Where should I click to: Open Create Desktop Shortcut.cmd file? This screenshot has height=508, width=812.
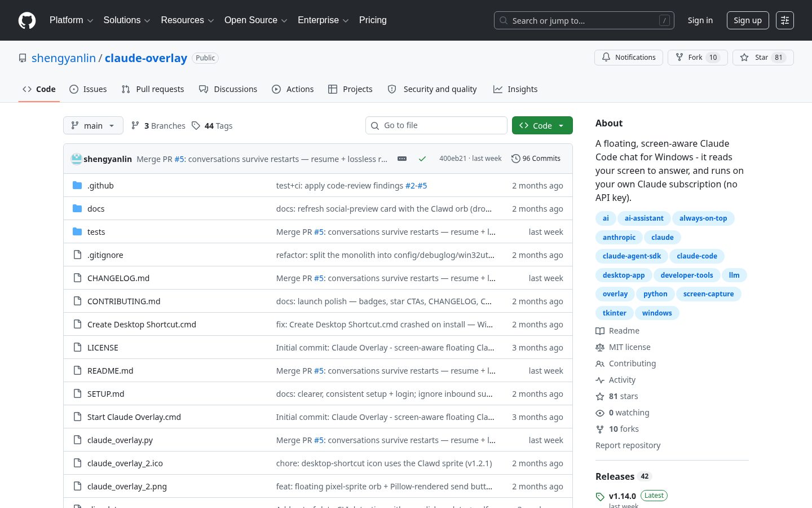coord(142,325)
